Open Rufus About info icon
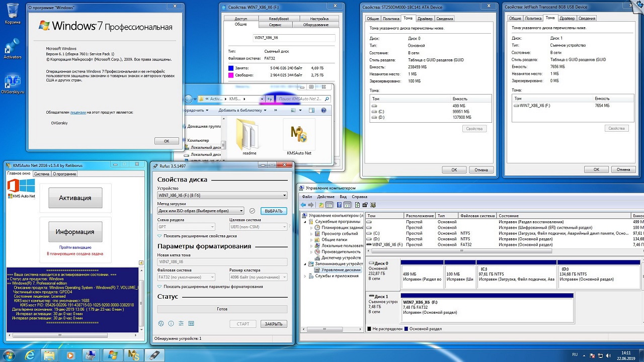Screen dimensions: 644x362 click(x=171, y=323)
